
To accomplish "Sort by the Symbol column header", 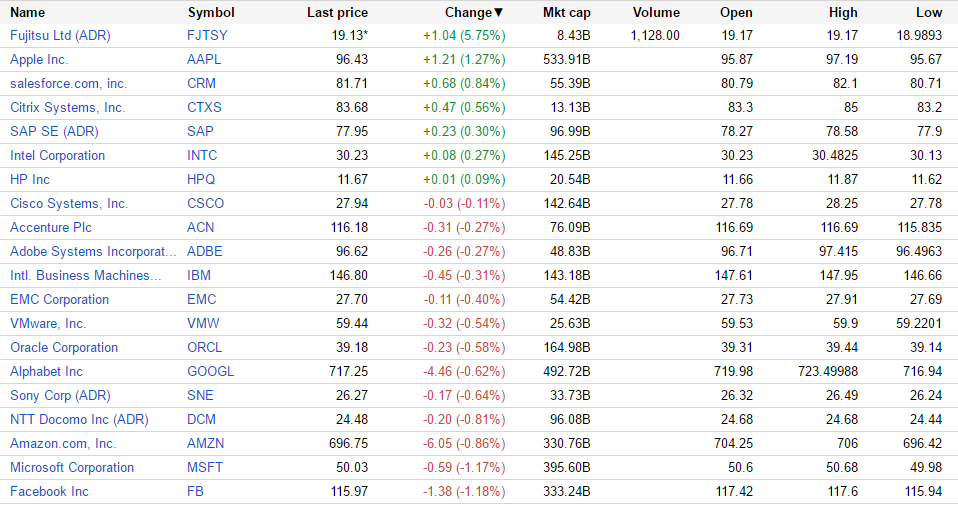I will coord(211,12).
